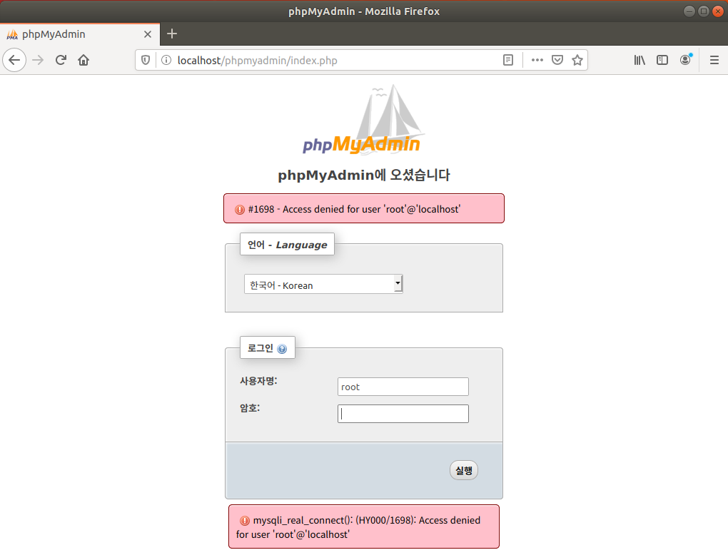This screenshot has width=728, height=560.
Task: Open the Firefox hamburger menu
Action: (714, 61)
